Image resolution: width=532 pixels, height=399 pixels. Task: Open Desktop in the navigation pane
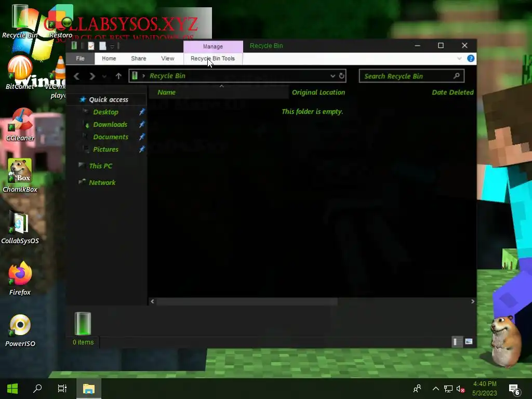[x=105, y=112]
